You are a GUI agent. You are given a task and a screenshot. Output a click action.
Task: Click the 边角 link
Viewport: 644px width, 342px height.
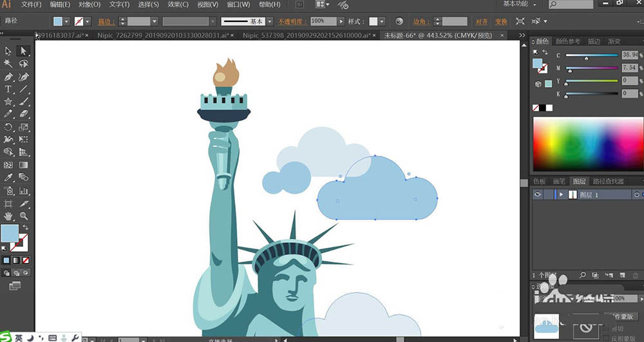click(x=421, y=21)
